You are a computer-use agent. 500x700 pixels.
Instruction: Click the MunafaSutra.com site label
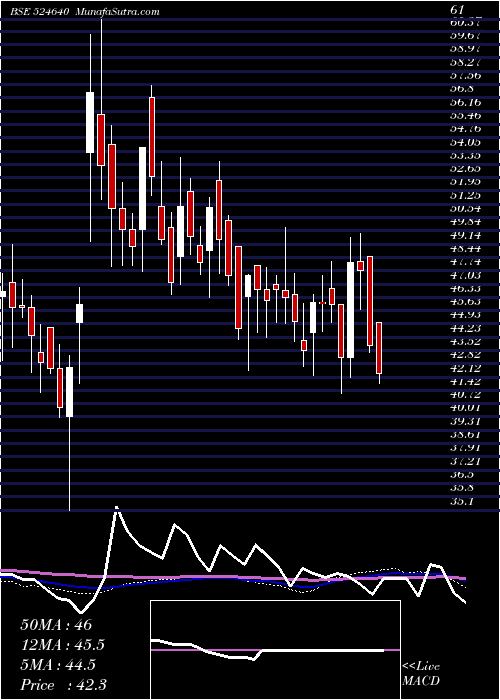(118, 12)
